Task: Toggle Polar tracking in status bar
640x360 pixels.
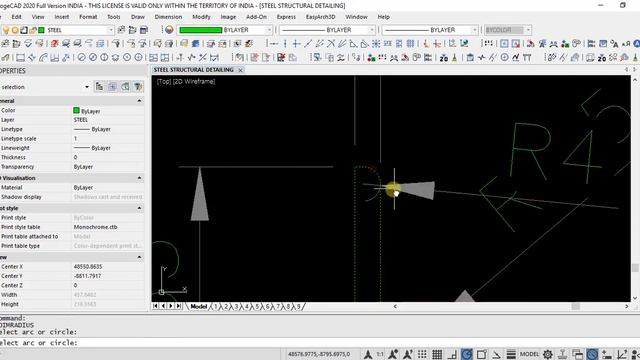Action: pos(467,354)
